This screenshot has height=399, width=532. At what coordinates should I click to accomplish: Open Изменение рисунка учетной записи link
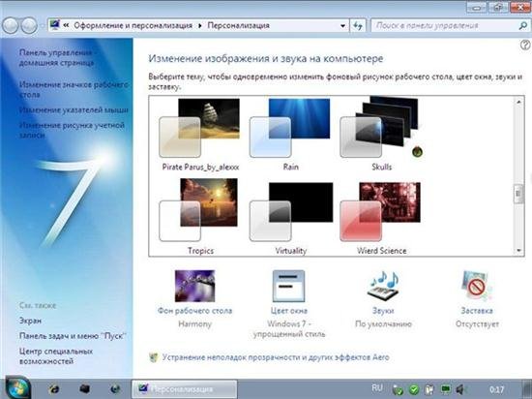coord(72,130)
